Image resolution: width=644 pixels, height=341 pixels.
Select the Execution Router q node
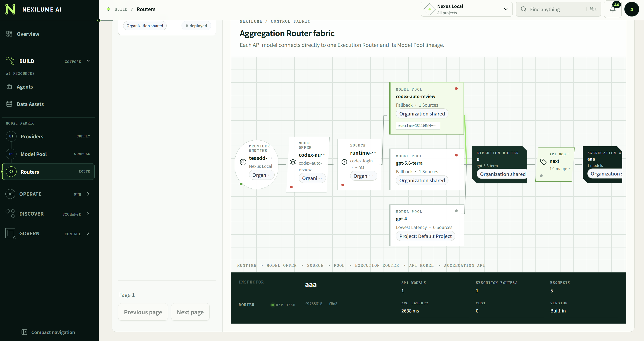500,165
